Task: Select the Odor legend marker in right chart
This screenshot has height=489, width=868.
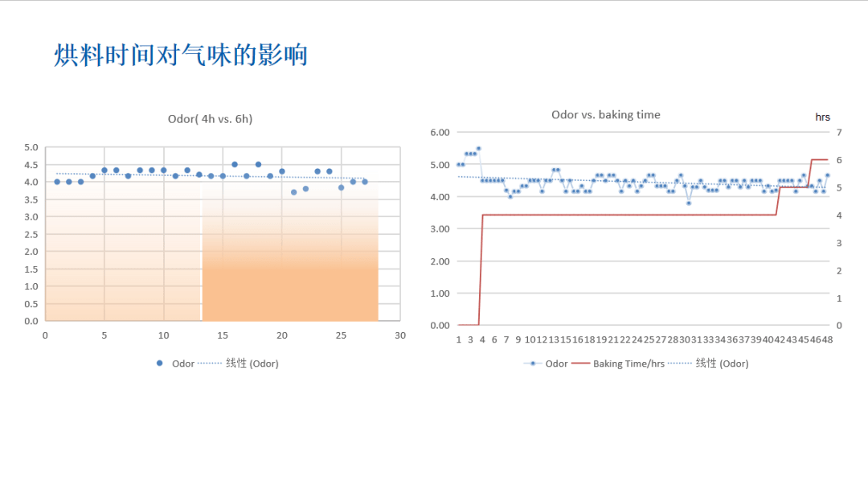Action: click(x=533, y=364)
